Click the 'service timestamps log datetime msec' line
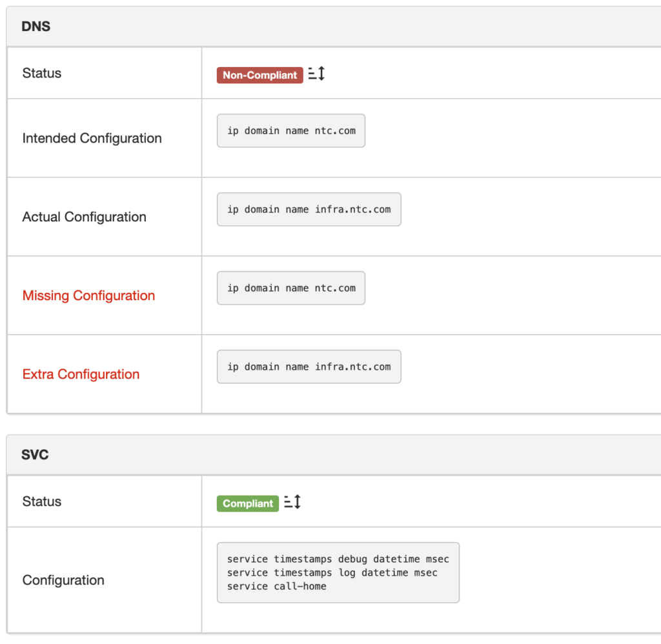Screen dimensions: 661x644 332,572
